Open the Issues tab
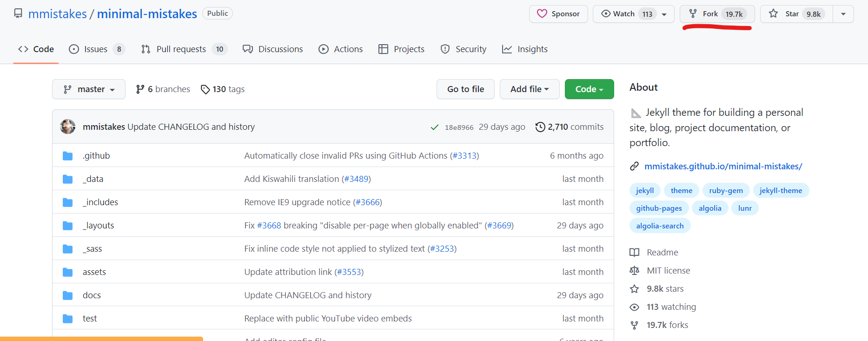Image resolution: width=868 pixels, height=341 pixels. click(x=97, y=49)
